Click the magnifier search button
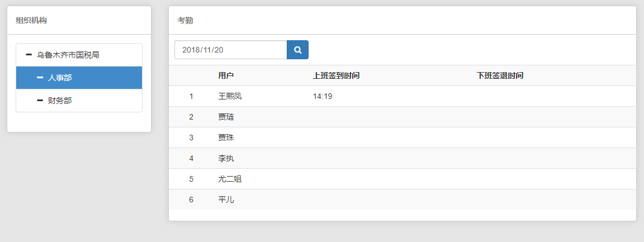Viewport: 644px width, 242px height. click(x=297, y=50)
